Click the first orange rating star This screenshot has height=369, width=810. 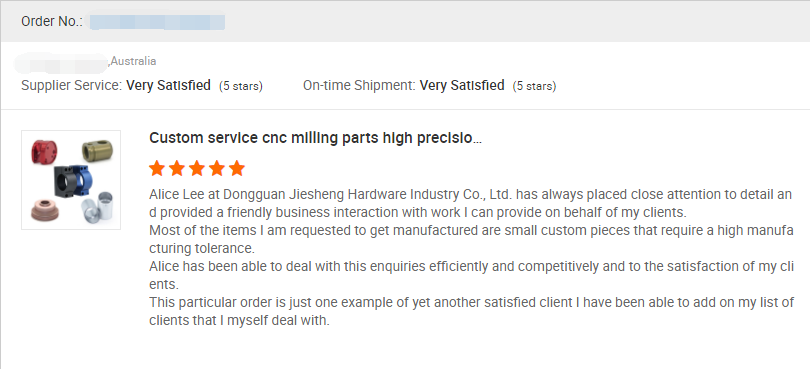click(x=157, y=168)
